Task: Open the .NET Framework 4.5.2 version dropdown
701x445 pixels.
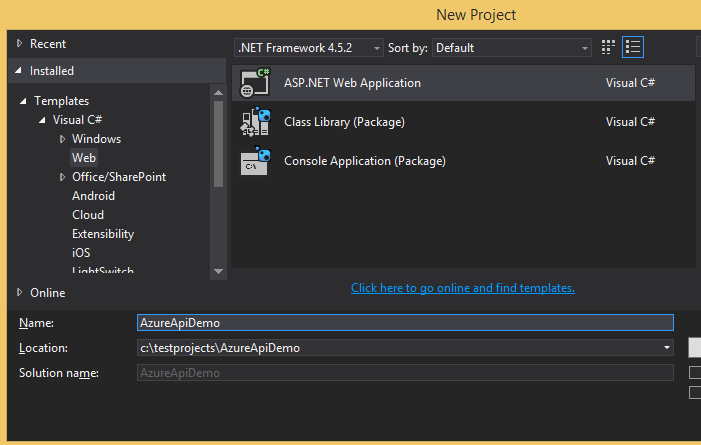Action: [x=308, y=48]
